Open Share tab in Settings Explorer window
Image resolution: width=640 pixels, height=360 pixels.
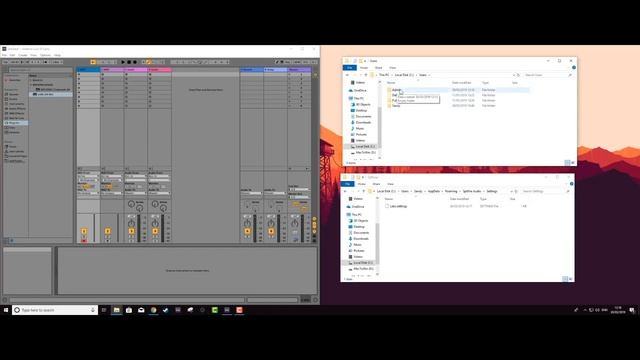coord(376,184)
